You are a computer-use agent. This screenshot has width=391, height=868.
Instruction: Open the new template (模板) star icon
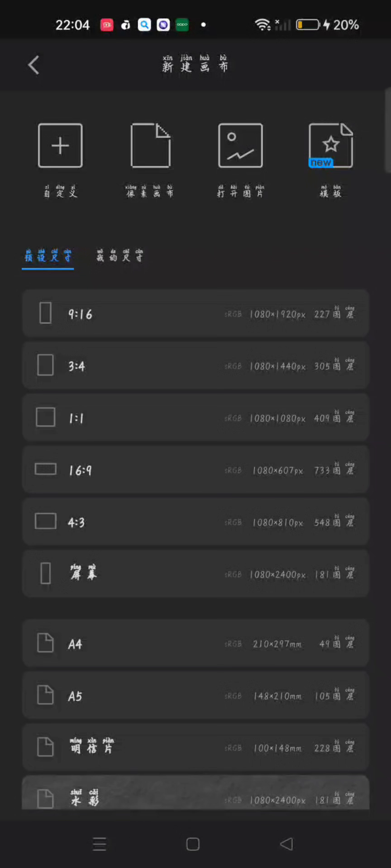coord(330,146)
